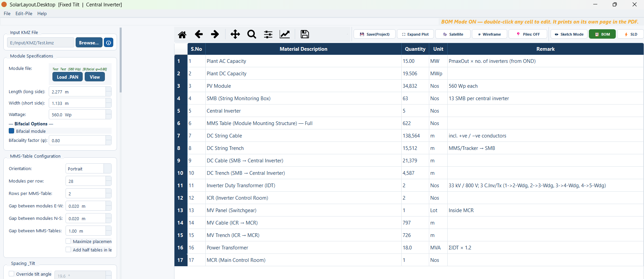The height and width of the screenshot is (279, 644).
Task: Select the Plant AC Capacity cell
Action: 303,61
